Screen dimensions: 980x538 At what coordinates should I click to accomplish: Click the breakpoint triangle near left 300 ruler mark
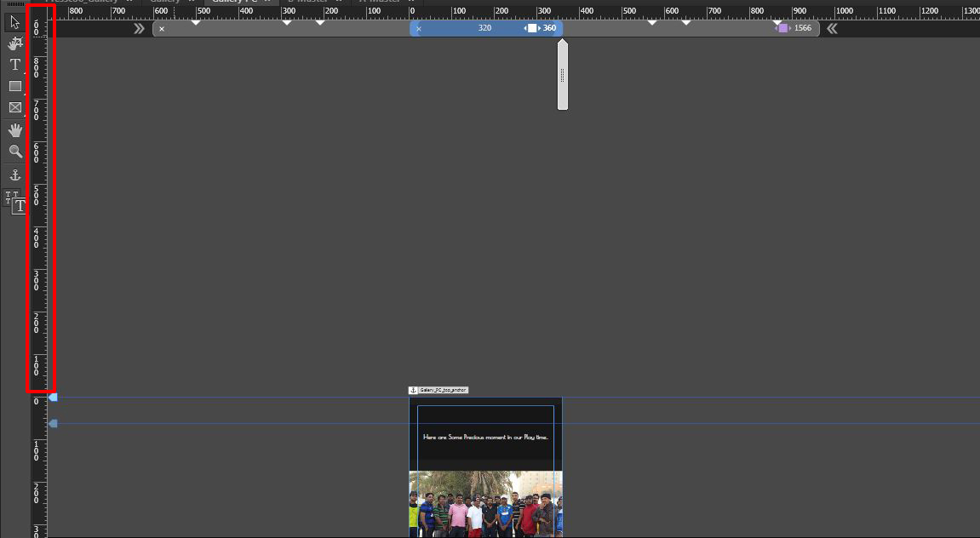pyautogui.click(x=287, y=22)
